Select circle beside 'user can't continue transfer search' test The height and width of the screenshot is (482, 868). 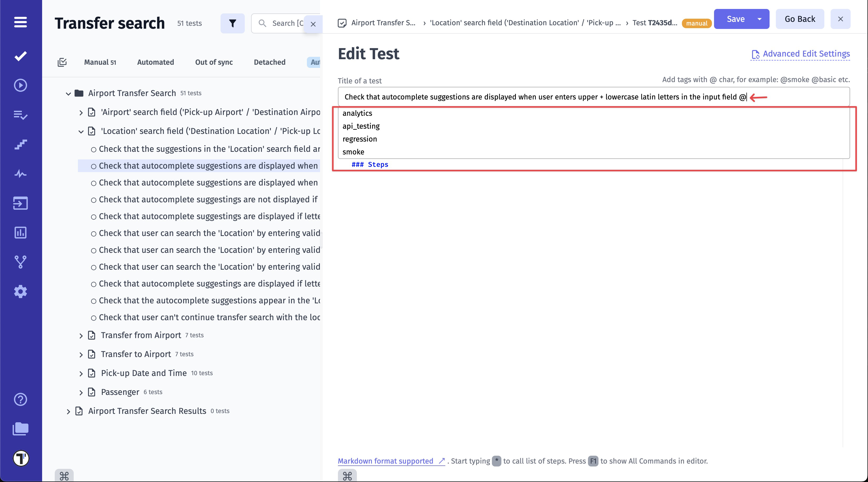(x=94, y=318)
